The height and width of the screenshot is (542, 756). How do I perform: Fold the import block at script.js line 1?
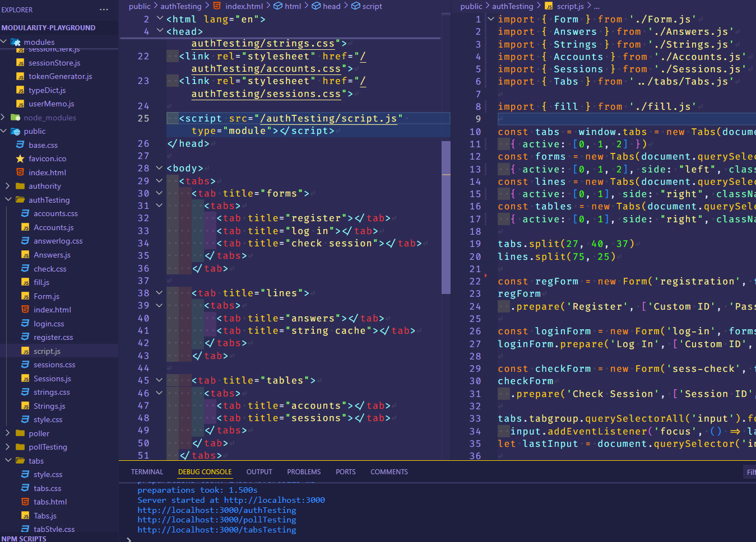[491, 19]
